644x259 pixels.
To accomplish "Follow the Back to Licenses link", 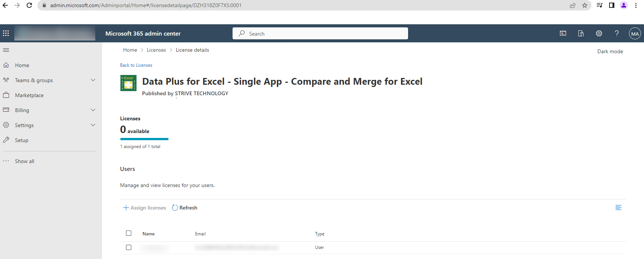I will coord(136,65).
